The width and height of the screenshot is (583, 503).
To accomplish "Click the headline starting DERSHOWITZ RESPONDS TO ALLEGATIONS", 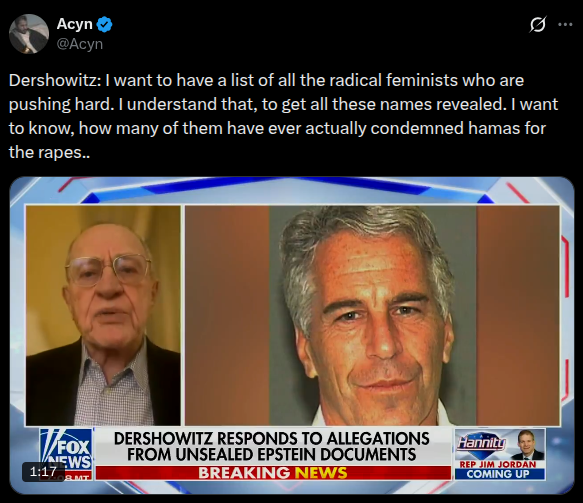I will (272, 446).
